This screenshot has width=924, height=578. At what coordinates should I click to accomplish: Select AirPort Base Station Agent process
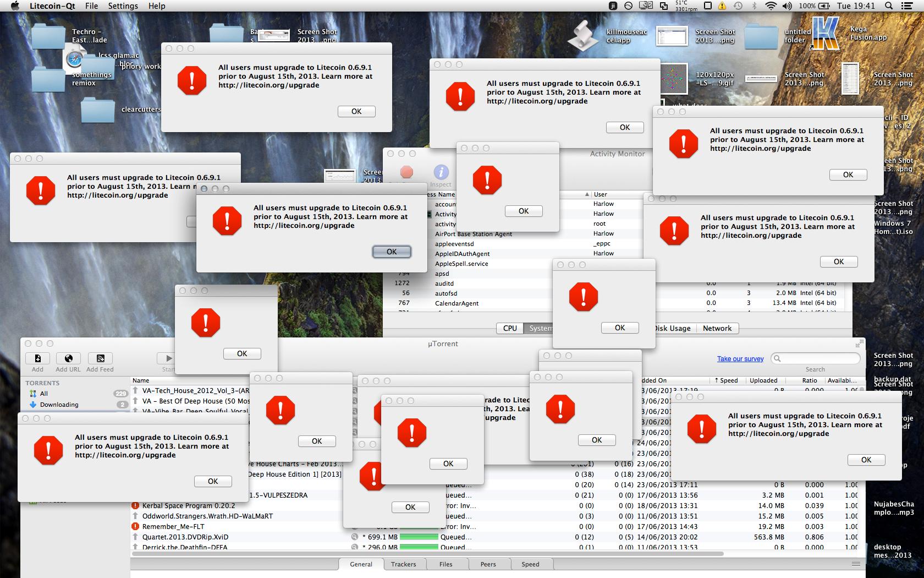474,234
